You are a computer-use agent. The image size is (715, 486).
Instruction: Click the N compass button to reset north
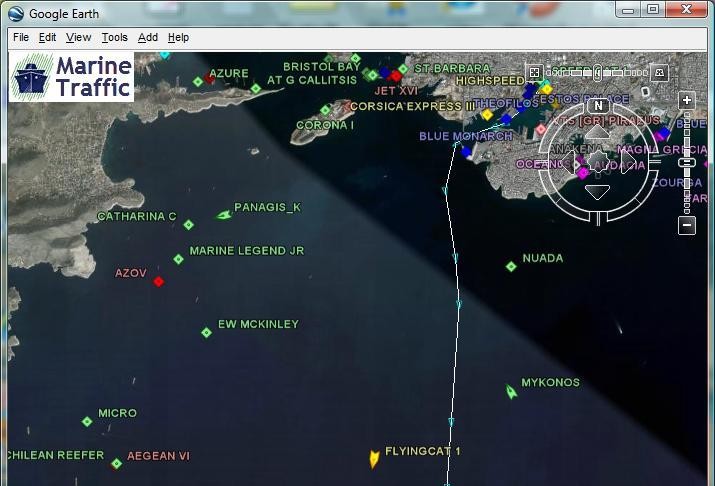pos(598,106)
